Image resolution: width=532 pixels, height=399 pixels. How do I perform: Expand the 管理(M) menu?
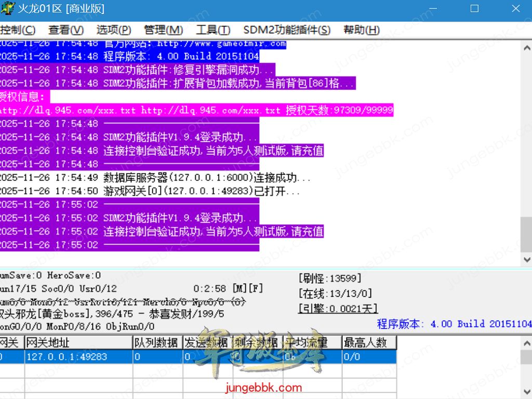point(163,30)
